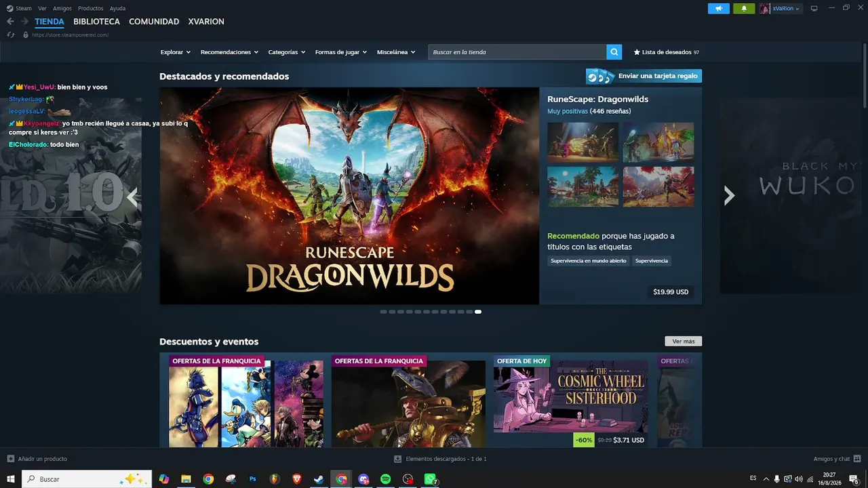Image resolution: width=868 pixels, height=488 pixels.
Task: Open the Ver menu
Action: [x=43, y=8]
